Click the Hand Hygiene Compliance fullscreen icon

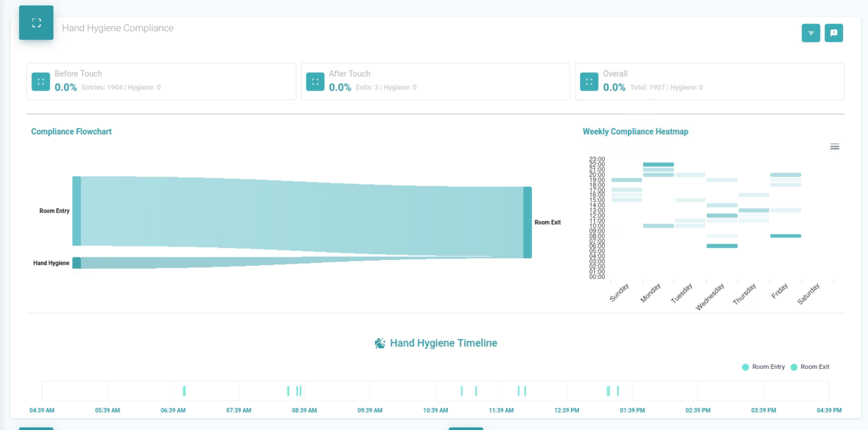(36, 23)
